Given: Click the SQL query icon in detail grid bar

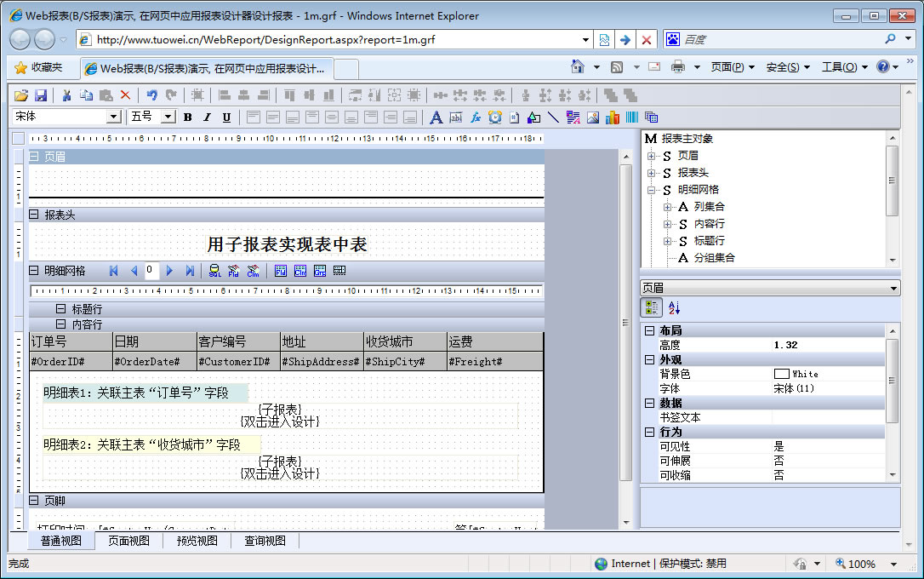Looking at the screenshot, I should pyautogui.click(x=214, y=271).
